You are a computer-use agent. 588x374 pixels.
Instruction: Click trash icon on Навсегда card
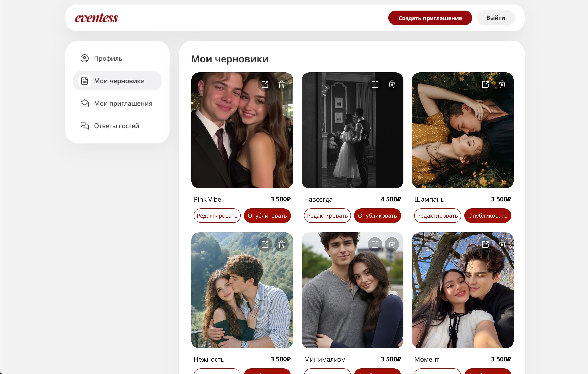point(392,85)
